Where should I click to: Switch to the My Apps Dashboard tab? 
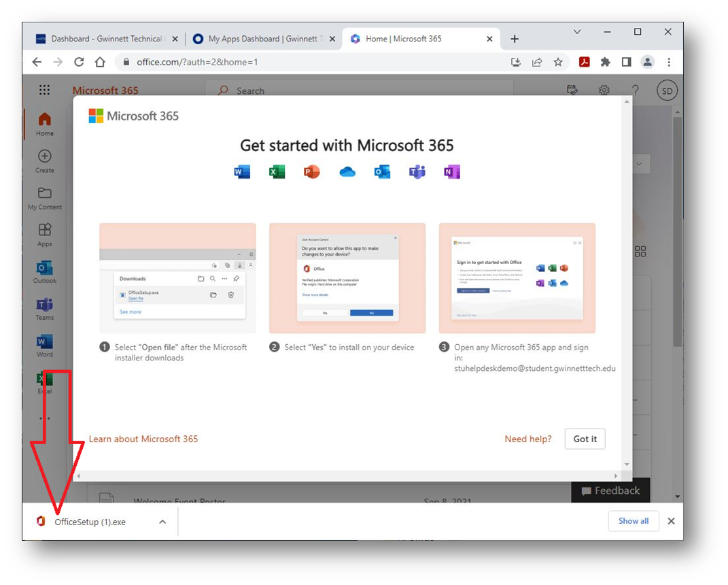coord(262,39)
